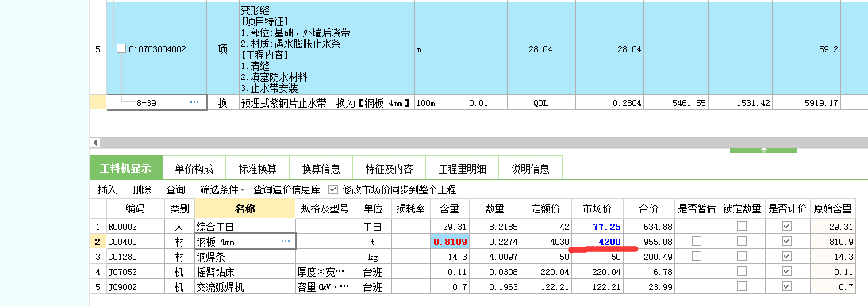Click the 查询 button
The width and height of the screenshot is (868, 306).
(x=176, y=189)
